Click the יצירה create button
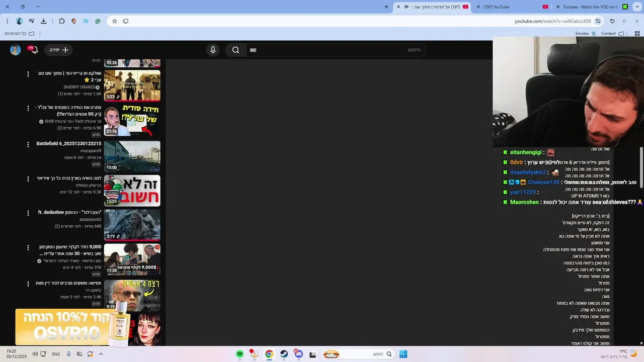This screenshot has height=362, width=644. click(59, 50)
